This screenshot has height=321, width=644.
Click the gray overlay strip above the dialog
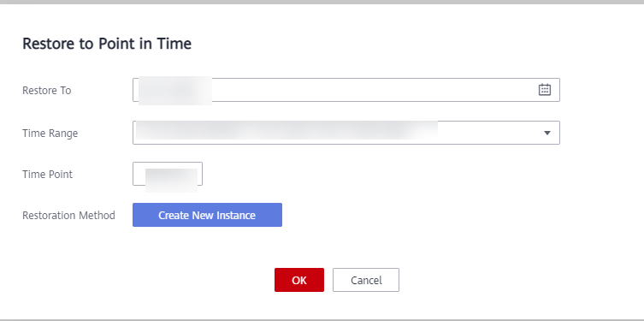(x=322, y=2)
